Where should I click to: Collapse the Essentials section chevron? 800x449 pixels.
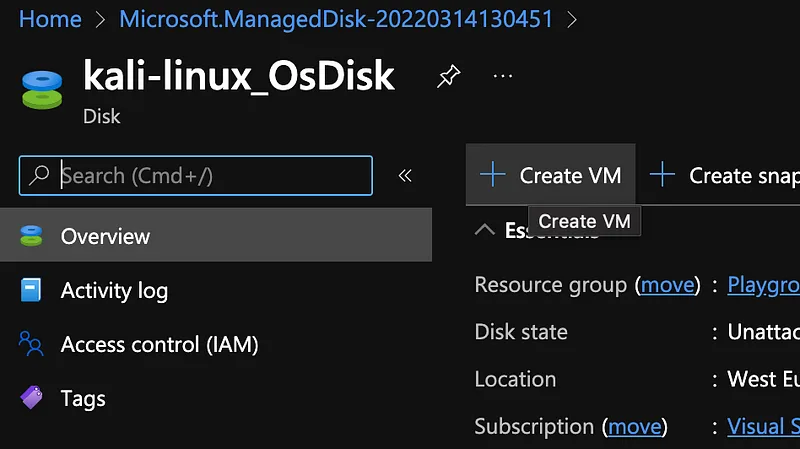tap(485, 230)
